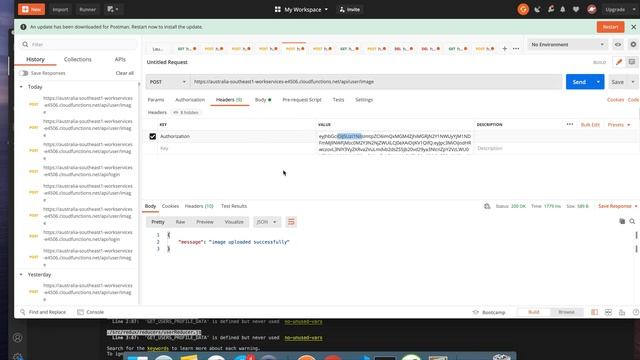This screenshot has height=360, width=640.
Task: Click the heart icon in header
Action: (576, 9)
